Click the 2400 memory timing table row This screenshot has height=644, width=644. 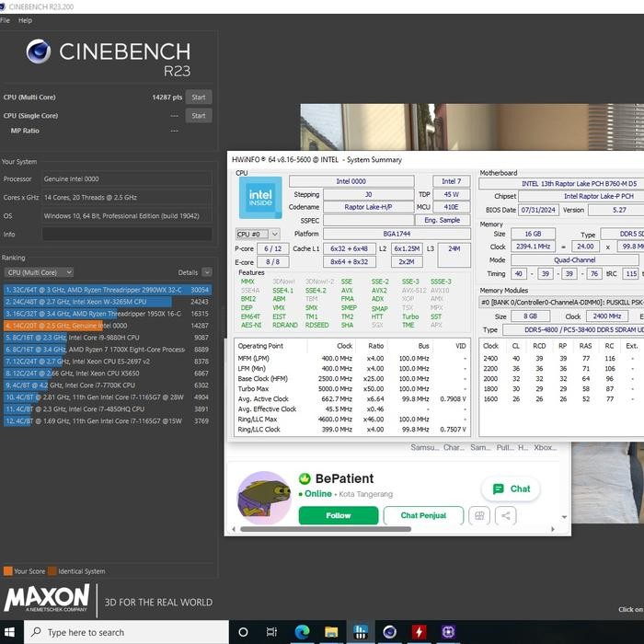(x=561, y=359)
